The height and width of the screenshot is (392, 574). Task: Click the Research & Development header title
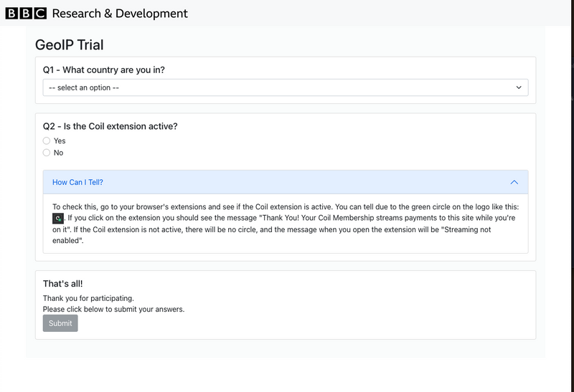coord(120,13)
